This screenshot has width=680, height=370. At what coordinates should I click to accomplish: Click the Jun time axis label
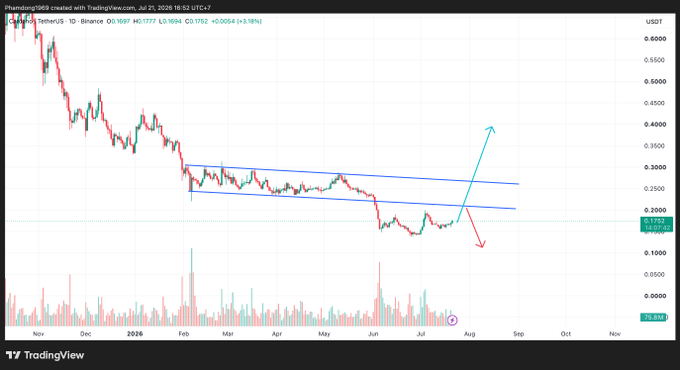click(373, 334)
